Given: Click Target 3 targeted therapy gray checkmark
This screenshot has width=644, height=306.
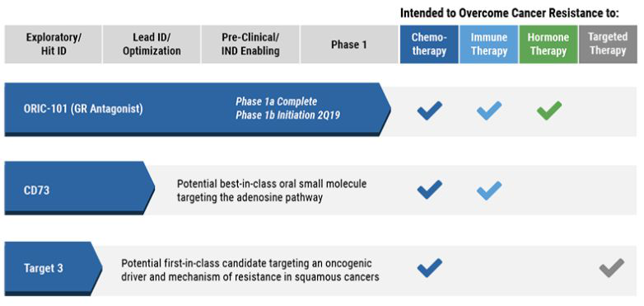Looking at the screenshot, I should pyautogui.click(x=612, y=268).
